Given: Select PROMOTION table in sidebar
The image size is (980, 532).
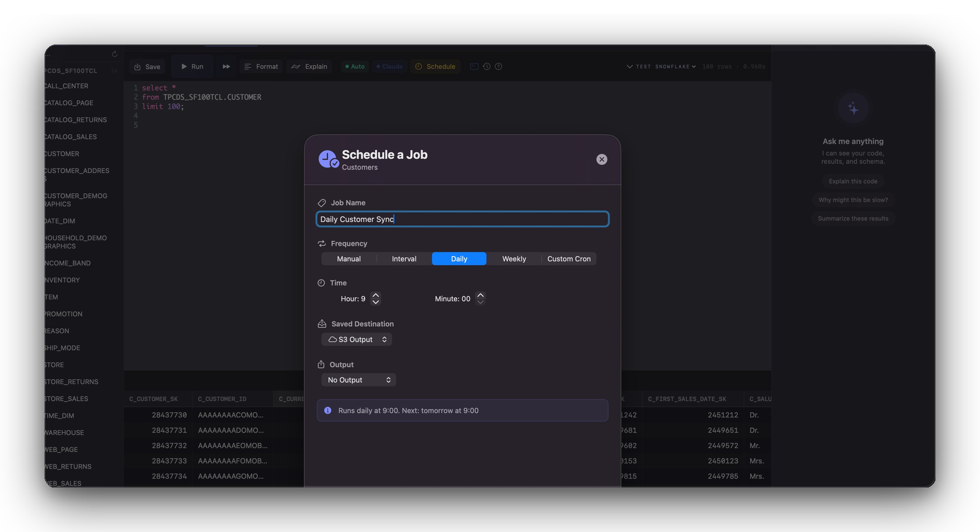Looking at the screenshot, I should [63, 314].
